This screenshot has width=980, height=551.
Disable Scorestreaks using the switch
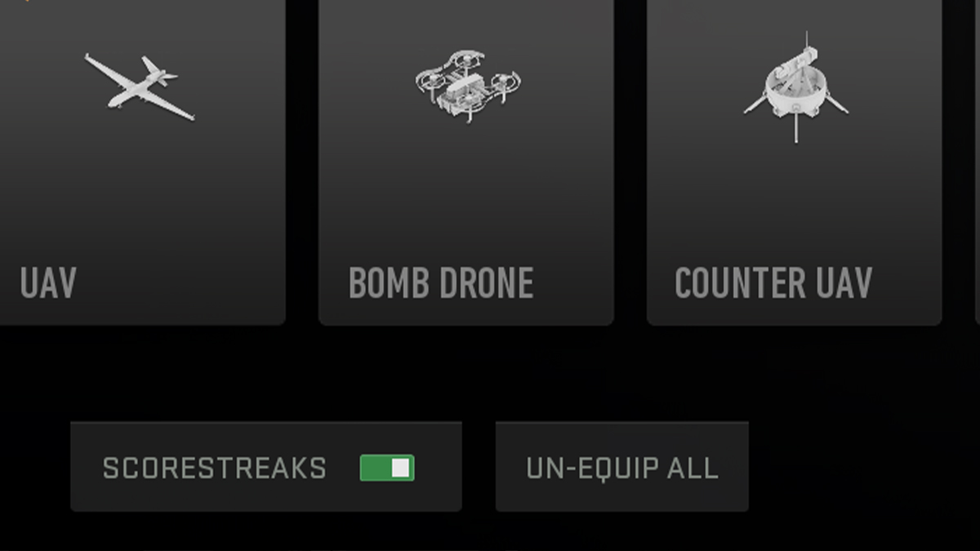click(388, 467)
